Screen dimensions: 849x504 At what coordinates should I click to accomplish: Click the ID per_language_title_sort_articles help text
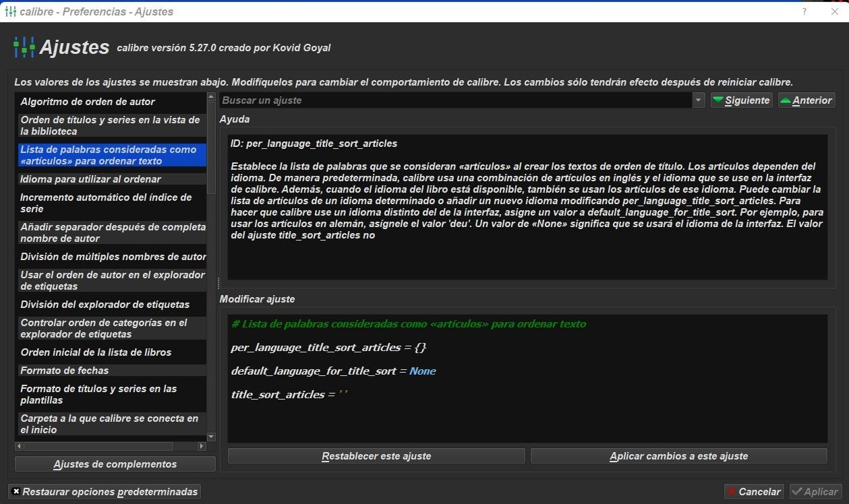point(314,144)
